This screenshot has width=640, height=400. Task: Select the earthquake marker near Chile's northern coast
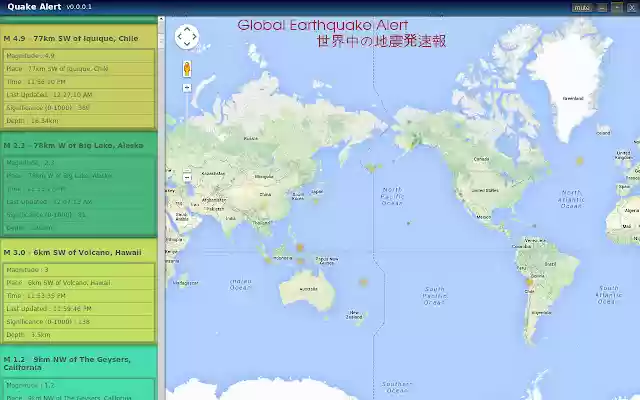(x=529, y=282)
